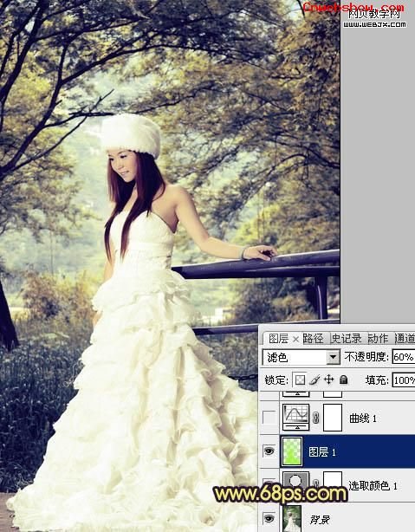The image size is (415, 532).
Task: Click the 曲线 1 curves adjustment icon
Action: 296,418
